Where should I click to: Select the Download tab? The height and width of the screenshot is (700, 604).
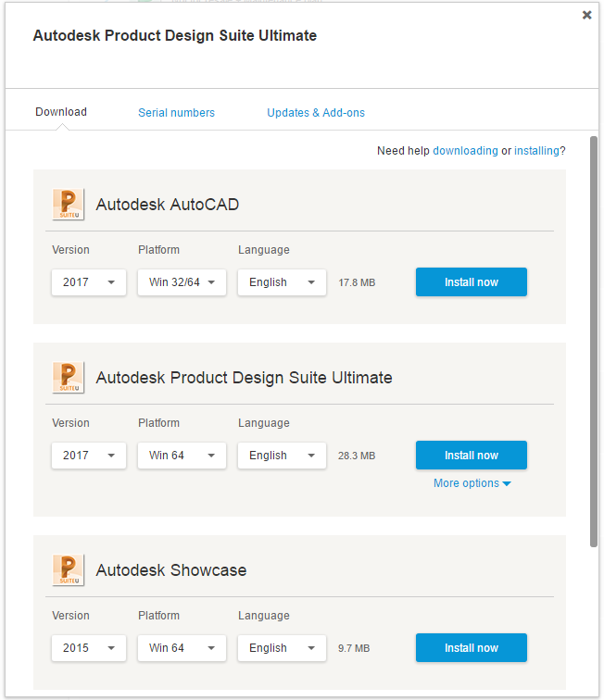coord(61,112)
